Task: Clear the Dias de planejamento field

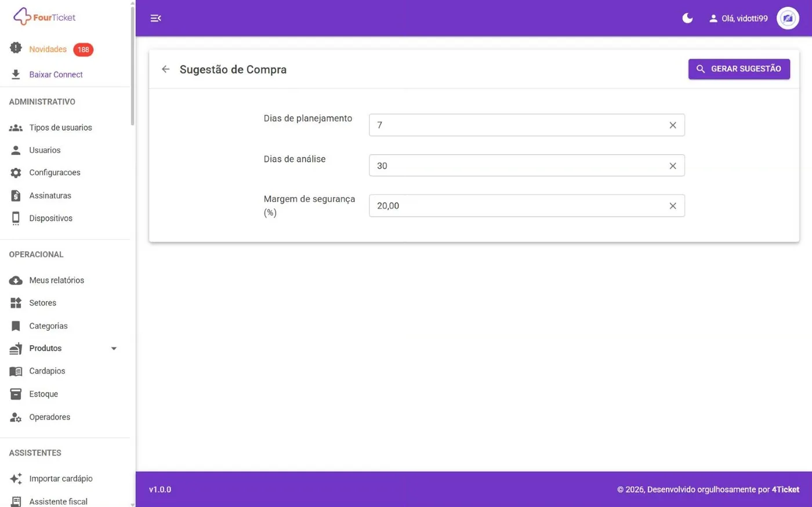Action: tap(673, 125)
